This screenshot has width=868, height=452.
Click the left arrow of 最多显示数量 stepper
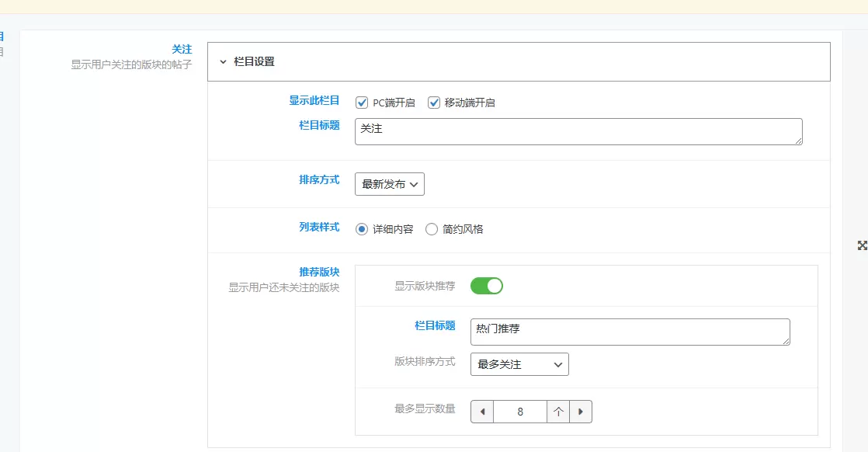coord(482,412)
